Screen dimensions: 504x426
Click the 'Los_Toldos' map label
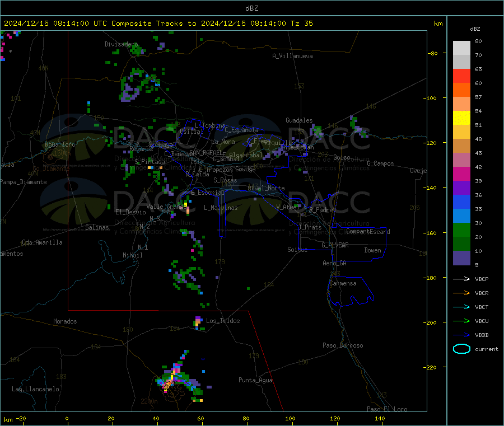[223, 321]
